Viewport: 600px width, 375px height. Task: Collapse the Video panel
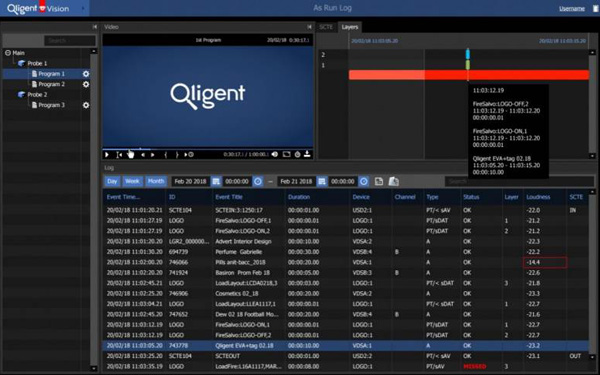[309, 27]
